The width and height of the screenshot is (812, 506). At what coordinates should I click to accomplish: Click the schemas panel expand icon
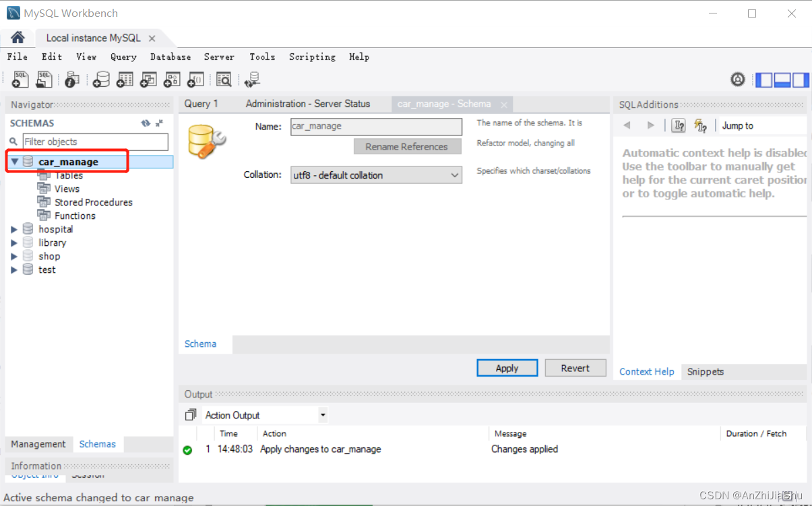coord(160,123)
